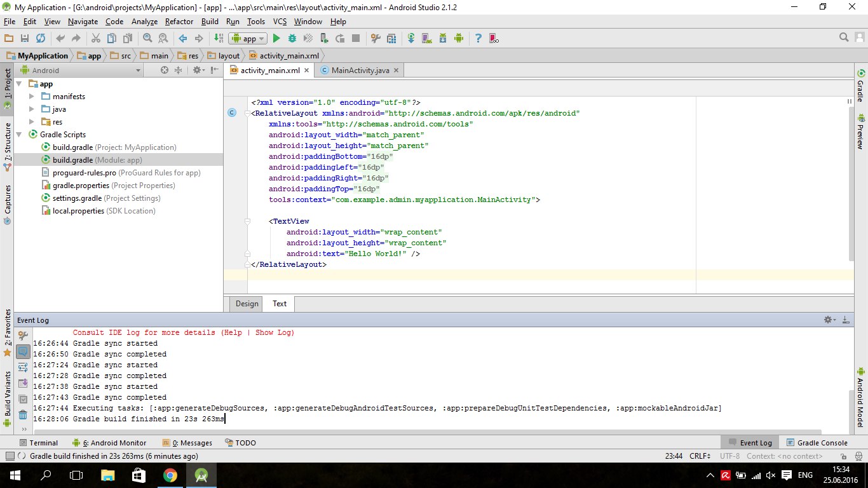Open the Build menu
Viewport: 868px width, 488px height.
(x=210, y=22)
